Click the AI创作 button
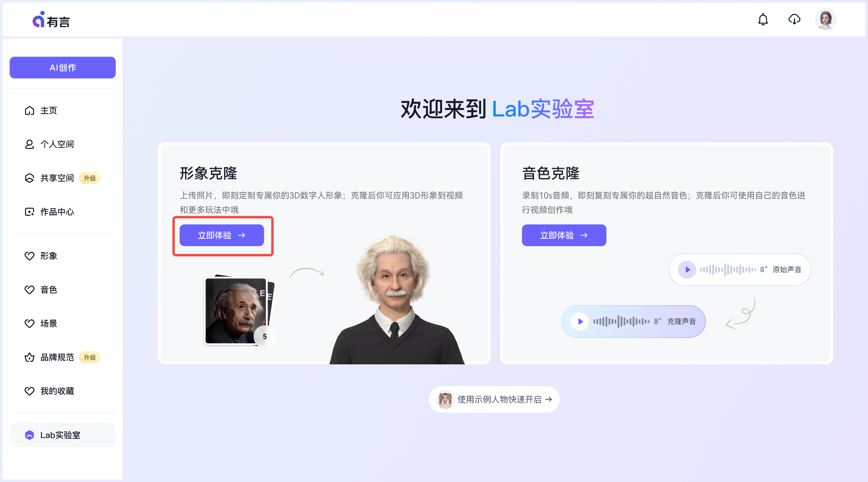Viewport: 868px width, 482px height. tap(62, 68)
